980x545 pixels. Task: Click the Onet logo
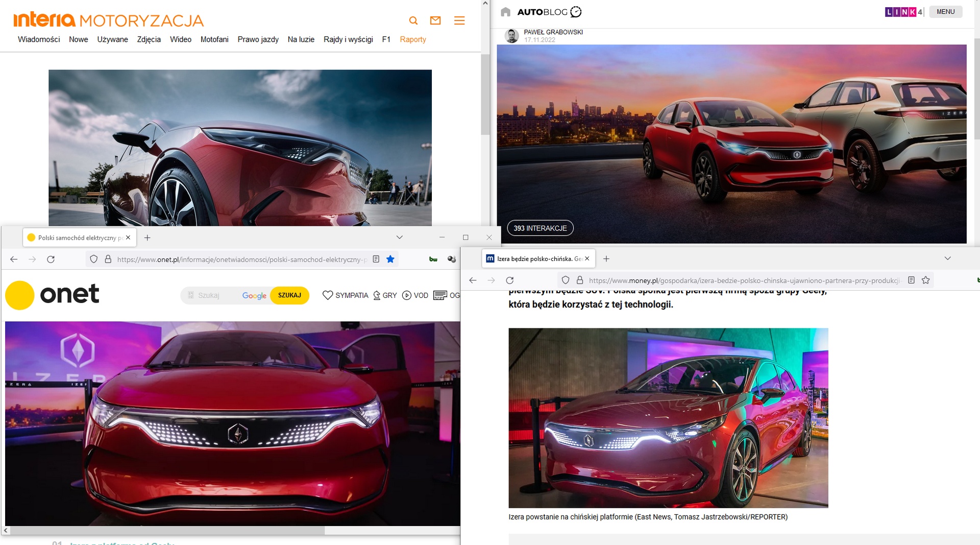[x=53, y=295]
